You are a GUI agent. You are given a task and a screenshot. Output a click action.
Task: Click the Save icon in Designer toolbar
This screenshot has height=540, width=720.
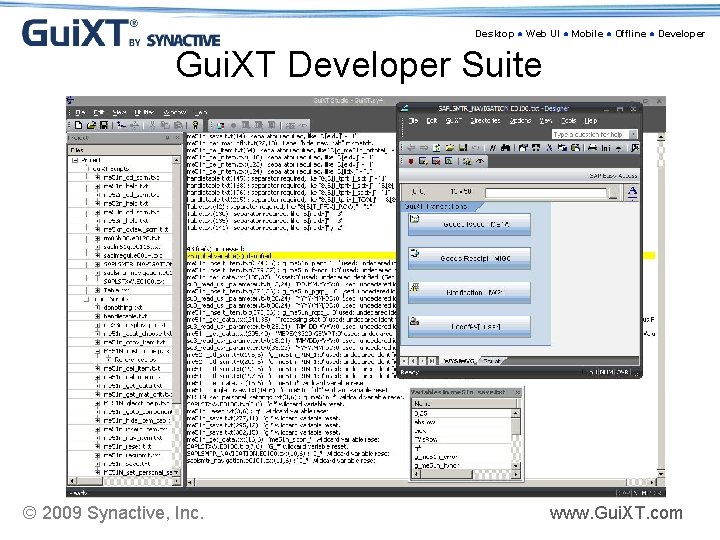tap(463, 148)
